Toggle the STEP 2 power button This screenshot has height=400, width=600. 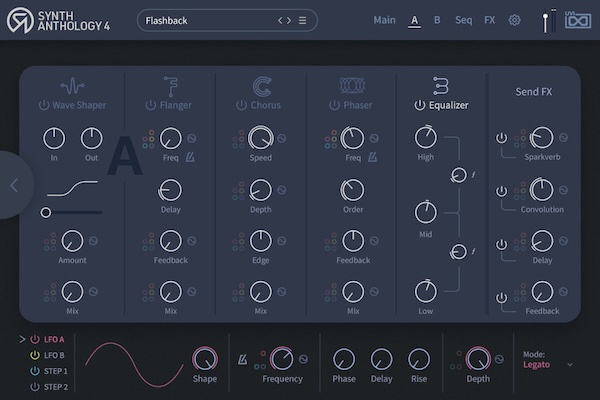(35, 387)
